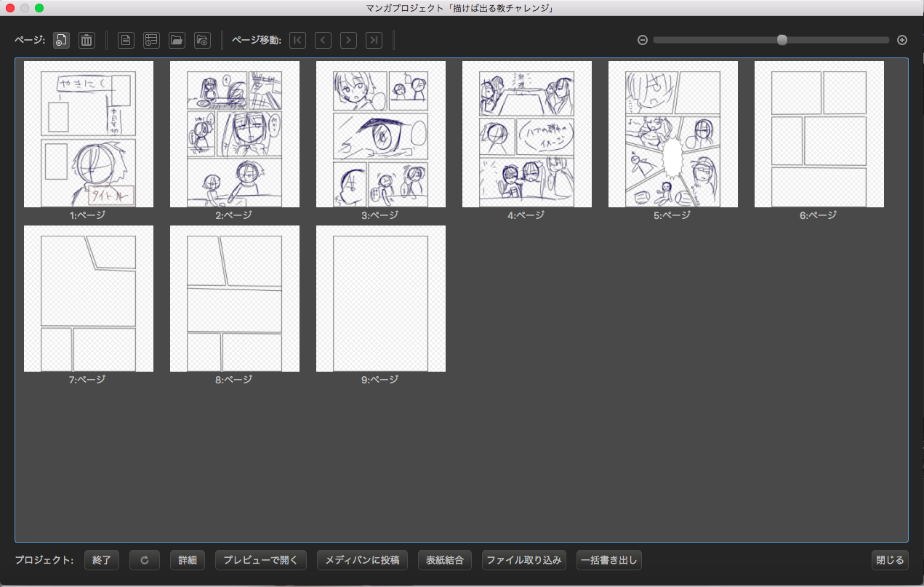Click the refresh project icon button

145,560
